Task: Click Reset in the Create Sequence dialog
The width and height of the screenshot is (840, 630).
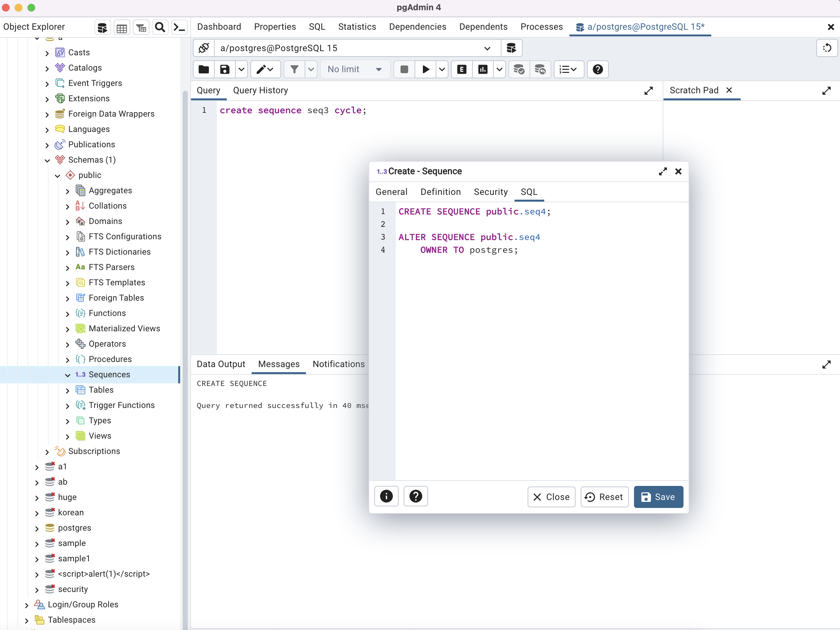Action: pyautogui.click(x=604, y=497)
